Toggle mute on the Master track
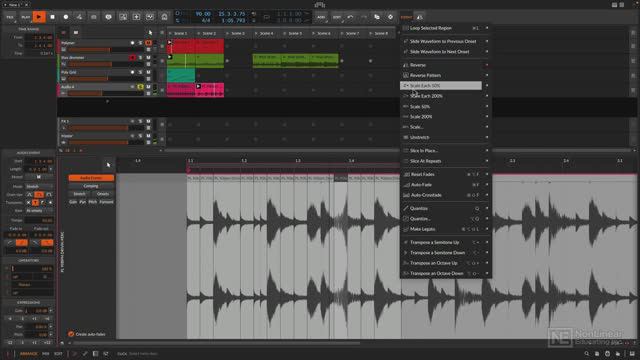The width and height of the screenshot is (640, 360). (148, 136)
